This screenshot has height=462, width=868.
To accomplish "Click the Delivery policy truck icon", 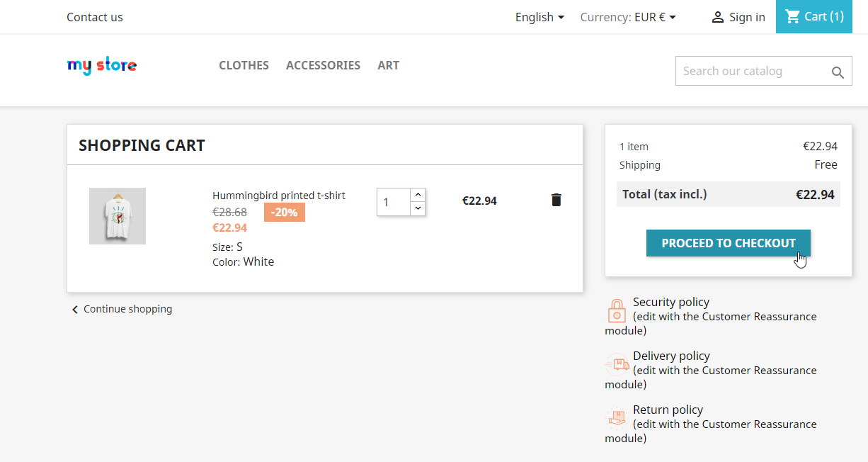I will pyautogui.click(x=617, y=365).
